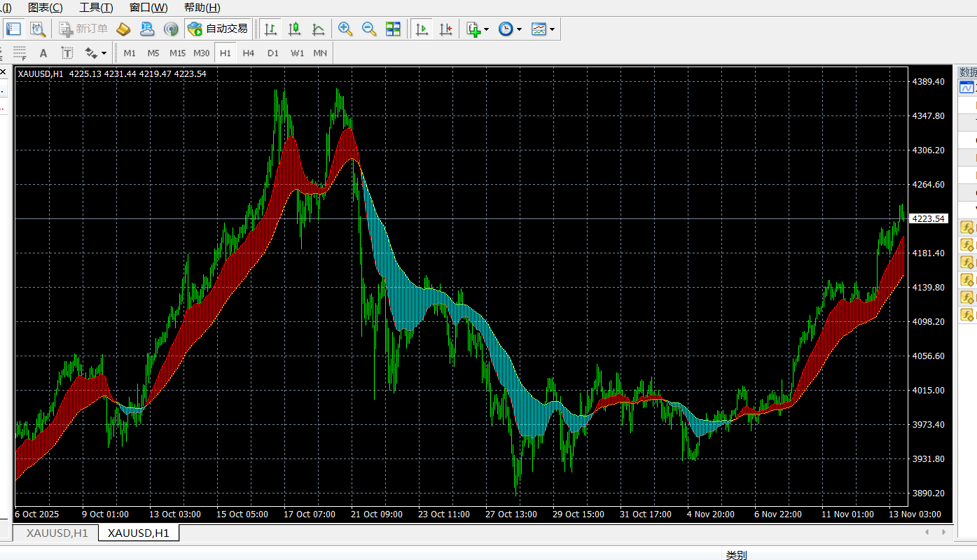
Task: Open the 工具(T) menu
Action: (96, 8)
